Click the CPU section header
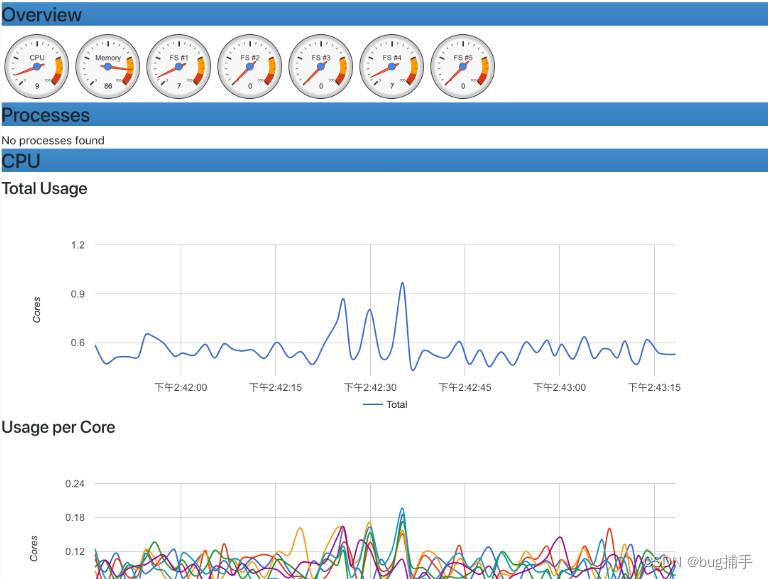768x579 pixels. pos(384,161)
